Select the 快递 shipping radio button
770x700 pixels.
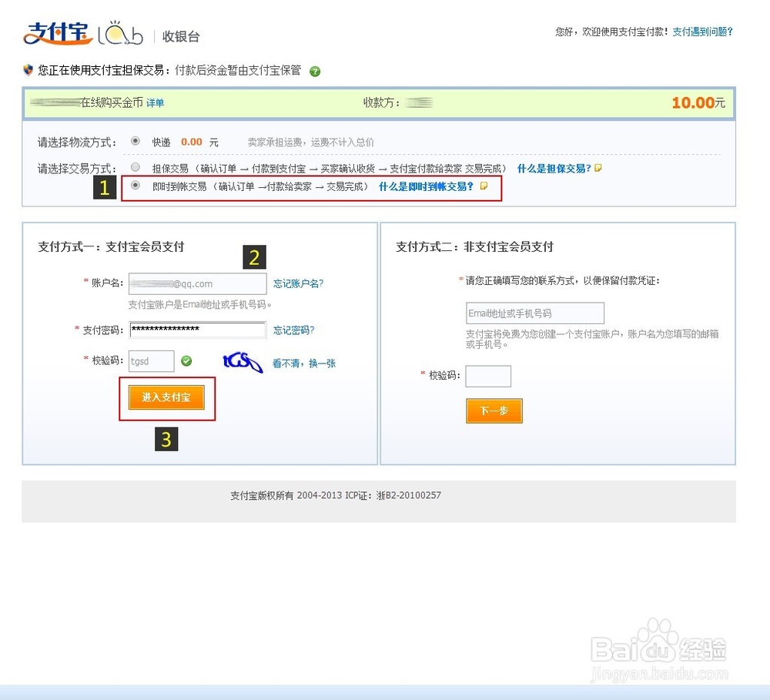[x=136, y=141]
